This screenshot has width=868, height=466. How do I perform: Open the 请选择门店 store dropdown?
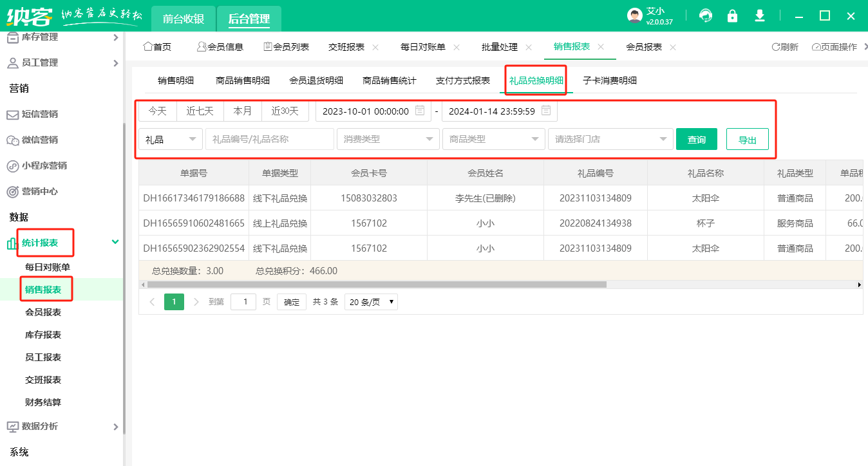tap(610, 139)
